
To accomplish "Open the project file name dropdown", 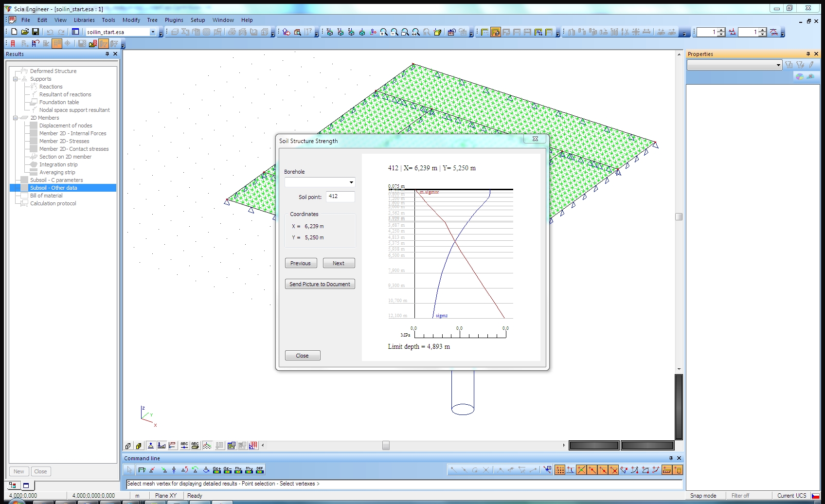I will 152,32.
